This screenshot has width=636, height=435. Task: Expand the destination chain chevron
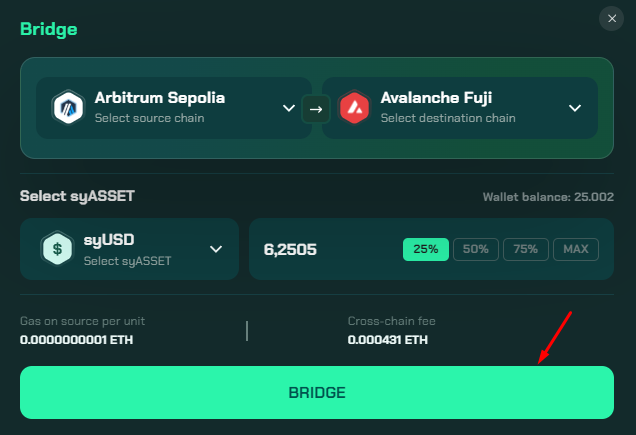coord(575,108)
